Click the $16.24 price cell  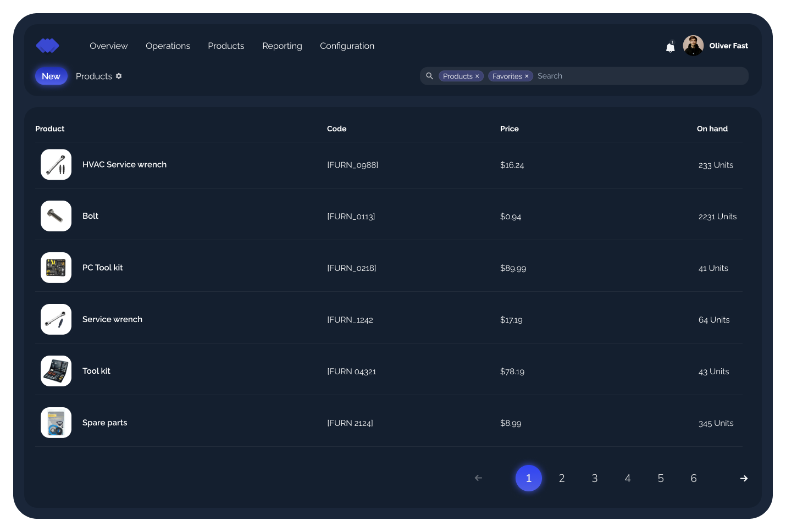[512, 165]
